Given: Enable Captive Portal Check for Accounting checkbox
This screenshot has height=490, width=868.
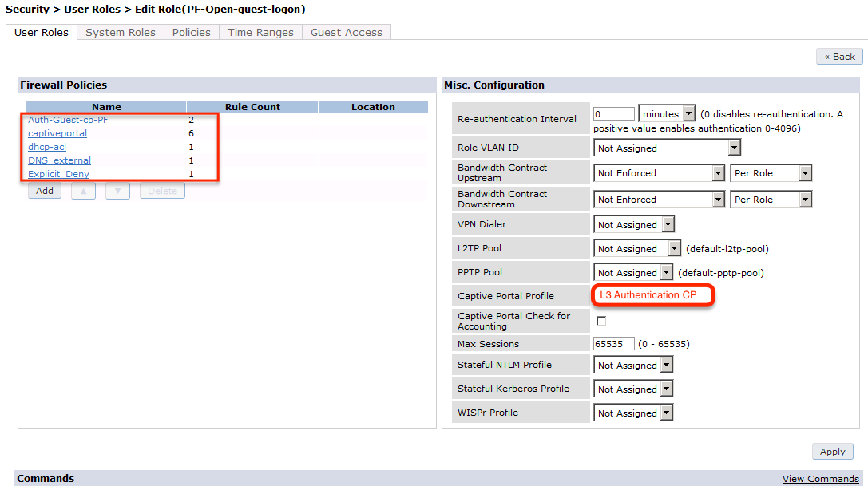Looking at the screenshot, I should (601, 321).
